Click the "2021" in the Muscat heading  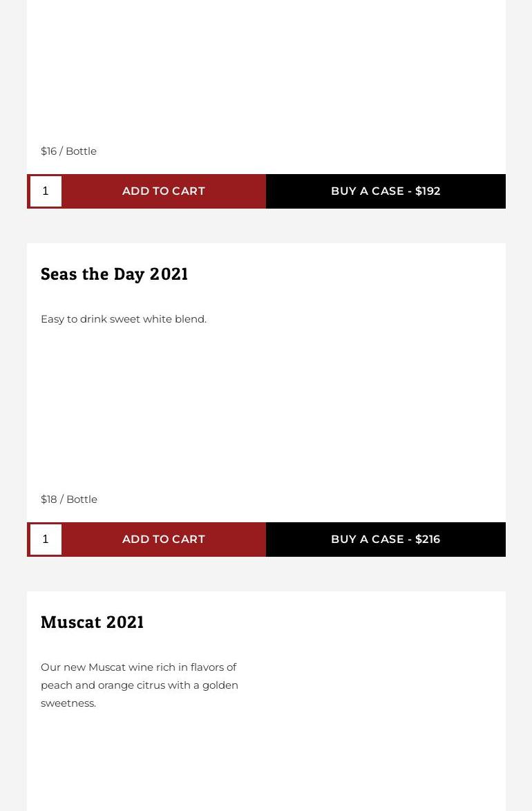[x=125, y=622]
